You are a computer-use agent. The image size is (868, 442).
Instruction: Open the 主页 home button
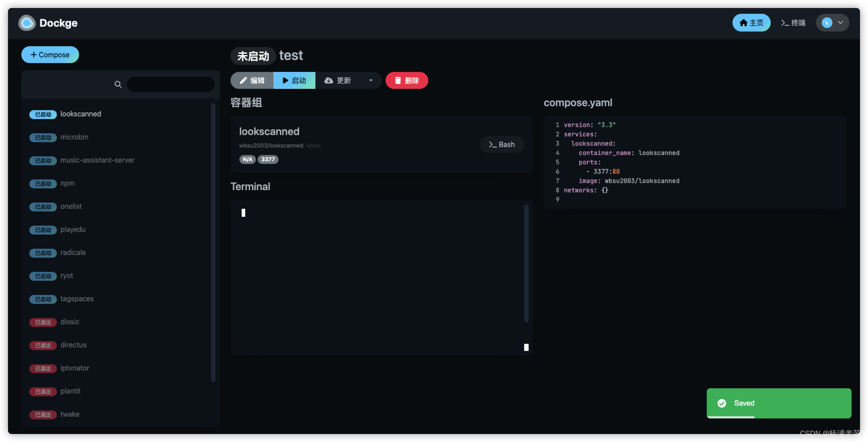751,23
